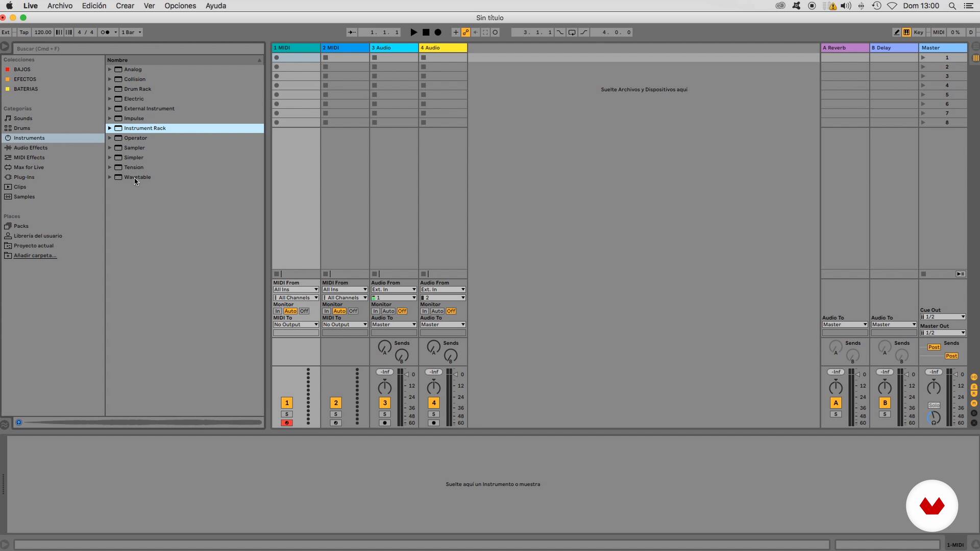Toggle the Post button for Send A
980x551 pixels.
[934, 347]
